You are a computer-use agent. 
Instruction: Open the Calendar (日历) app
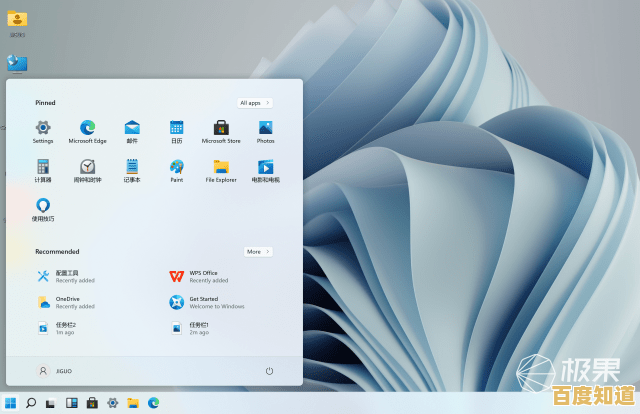(176, 128)
